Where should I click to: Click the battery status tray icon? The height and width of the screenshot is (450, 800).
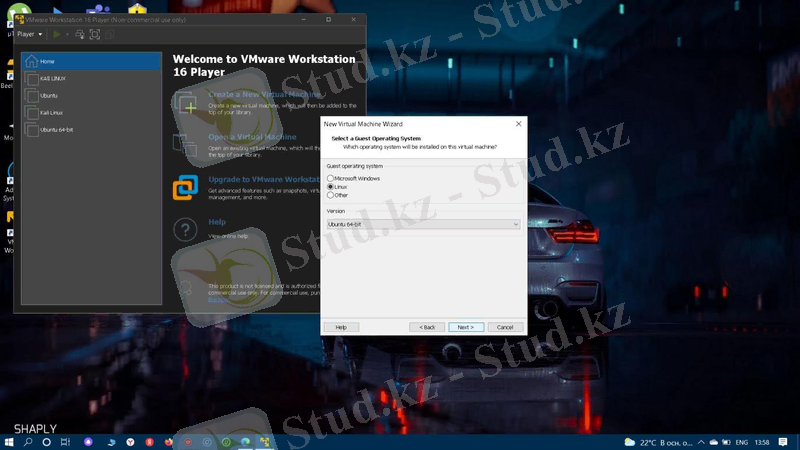(726, 442)
